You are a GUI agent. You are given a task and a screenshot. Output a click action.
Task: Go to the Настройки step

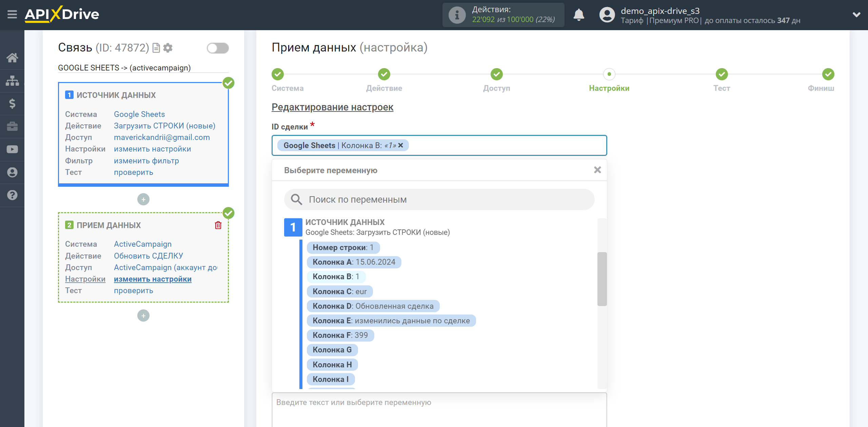tap(609, 74)
